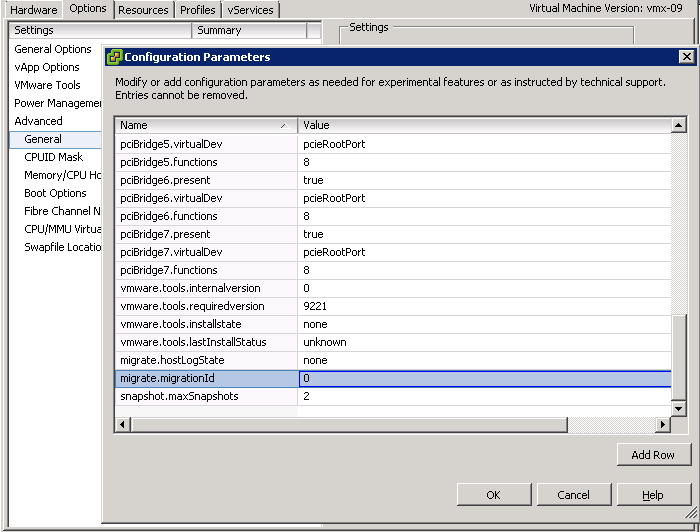The height and width of the screenshot is (532, 700).
Task: Click the horizontal scrollbar left arrow
Action: click(x=123, y=424)
